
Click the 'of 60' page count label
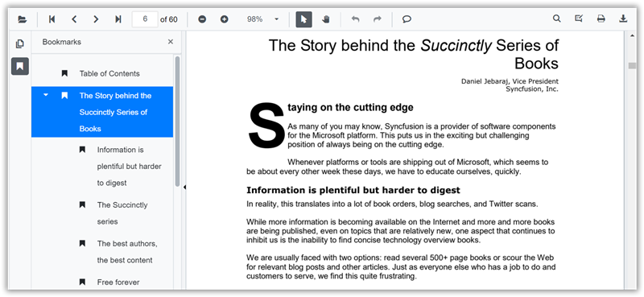[169, 19]
